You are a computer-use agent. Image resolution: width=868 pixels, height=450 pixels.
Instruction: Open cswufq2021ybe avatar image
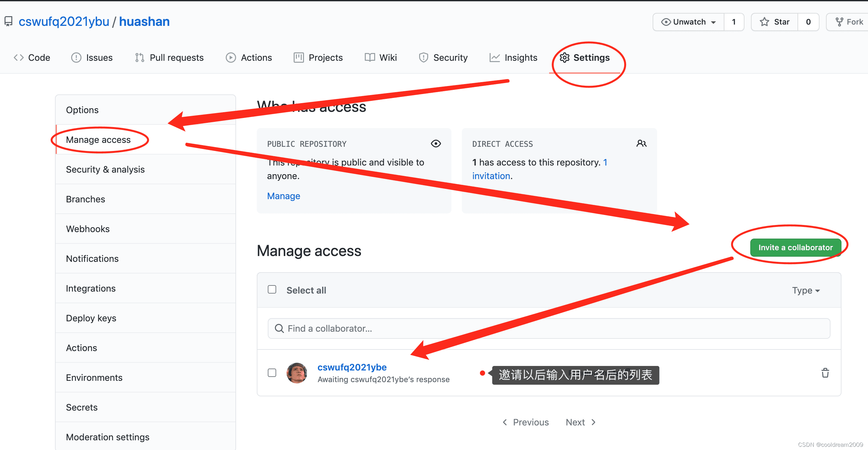pyautogui.click(x=297, y=373)
